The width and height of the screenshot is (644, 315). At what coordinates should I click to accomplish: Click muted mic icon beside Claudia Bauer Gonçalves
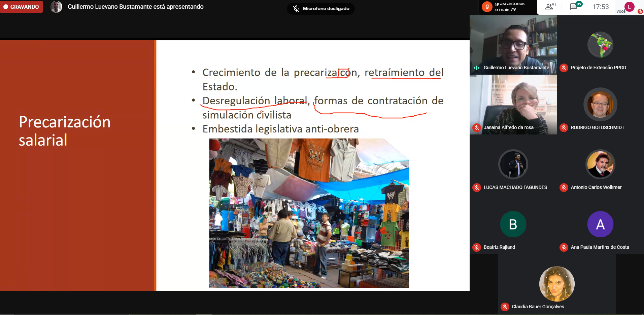tap(505, 307)
